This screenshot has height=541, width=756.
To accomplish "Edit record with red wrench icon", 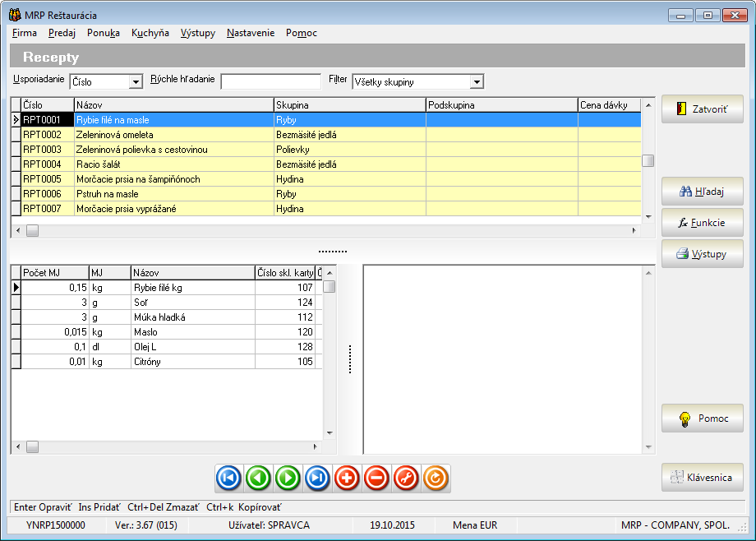I will (x=406, y=478).
